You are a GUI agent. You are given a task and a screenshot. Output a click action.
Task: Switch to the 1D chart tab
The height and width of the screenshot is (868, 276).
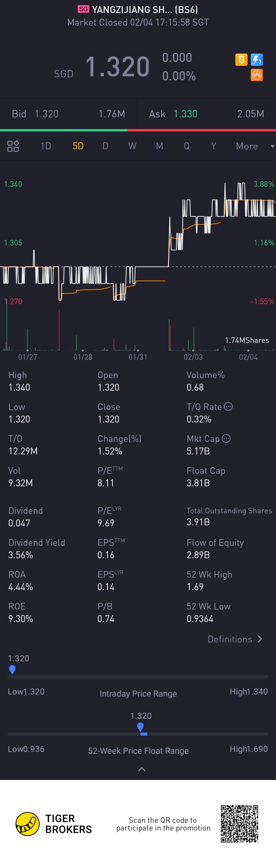[x=45, y=146]
